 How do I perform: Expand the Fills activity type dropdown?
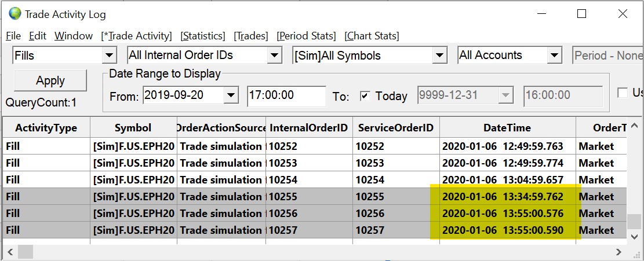click(x=109, y=56)
